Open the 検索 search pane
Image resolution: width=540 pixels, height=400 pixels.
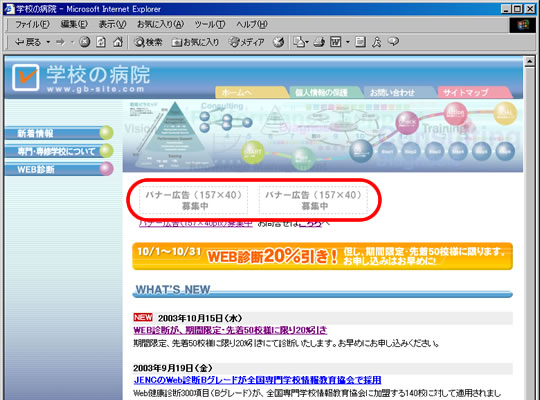tap(148, 42)
